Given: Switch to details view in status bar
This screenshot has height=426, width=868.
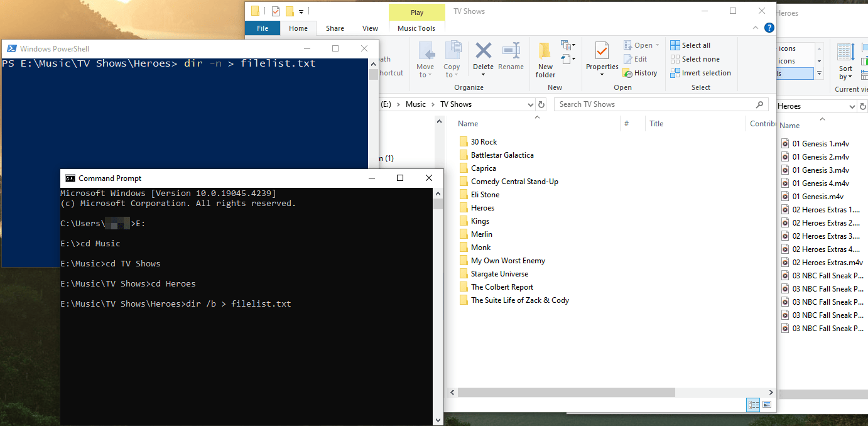Looking at the screenshot, I should 753,404.
